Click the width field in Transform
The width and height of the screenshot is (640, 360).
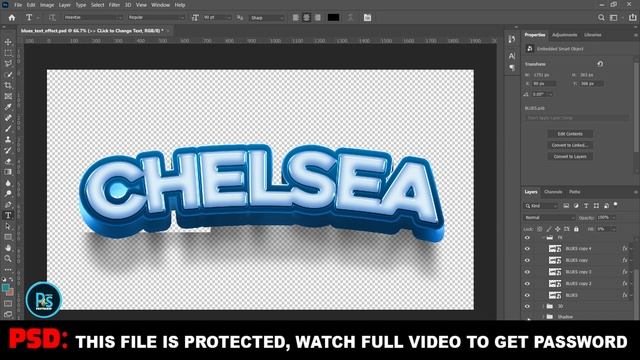(x=544, y=75)
